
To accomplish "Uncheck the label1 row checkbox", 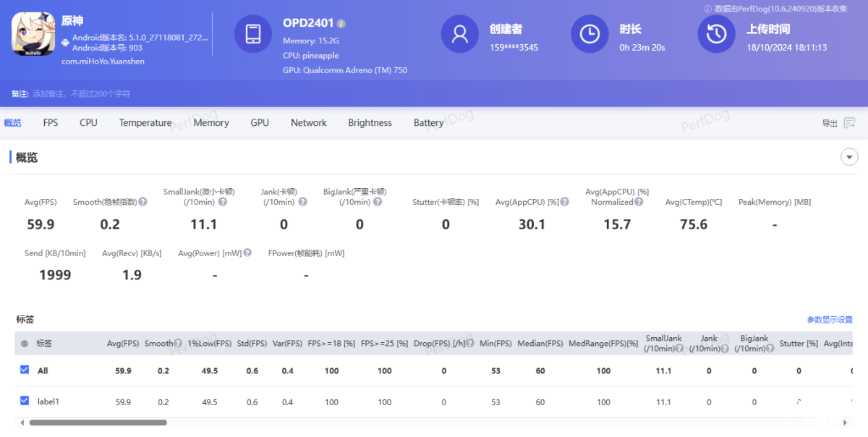I will coord(25,401).
